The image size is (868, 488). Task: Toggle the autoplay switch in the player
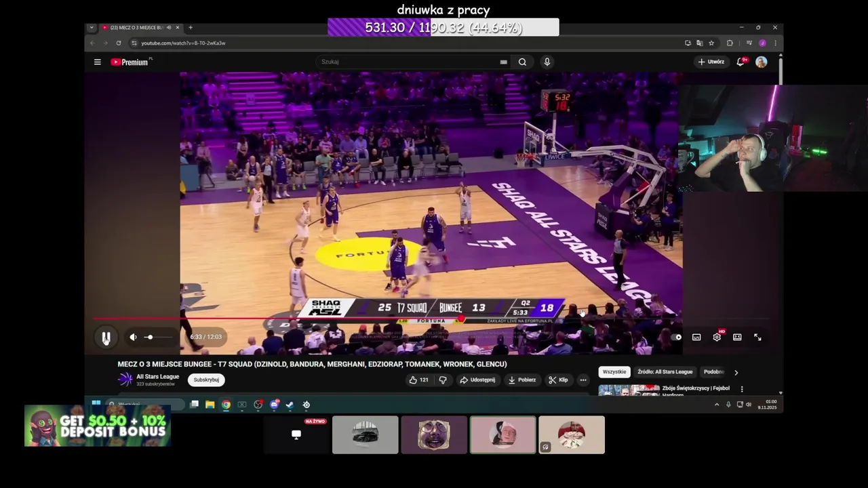pyautogui.click(x=677, y=337)
